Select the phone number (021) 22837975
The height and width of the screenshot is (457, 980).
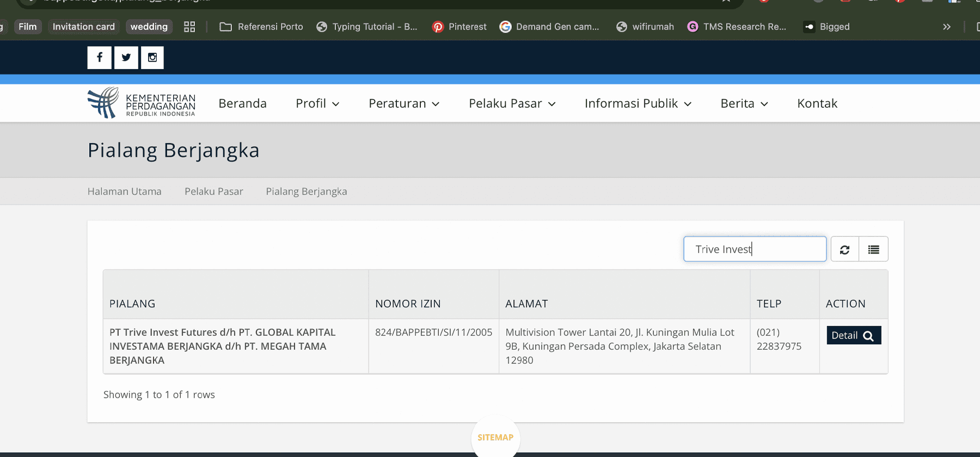tap(779, 339)
